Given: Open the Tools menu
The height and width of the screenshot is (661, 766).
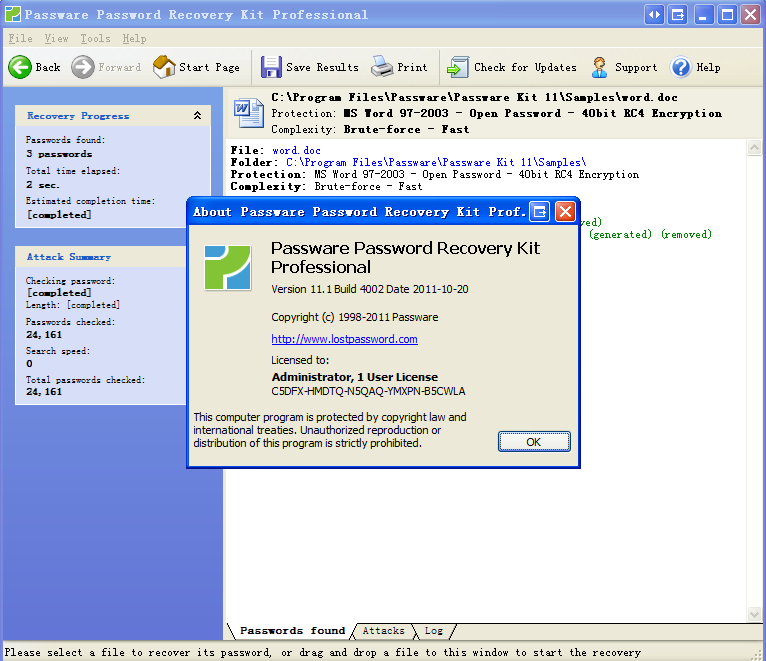Looking at the screenshot, I should coord(95,38).
